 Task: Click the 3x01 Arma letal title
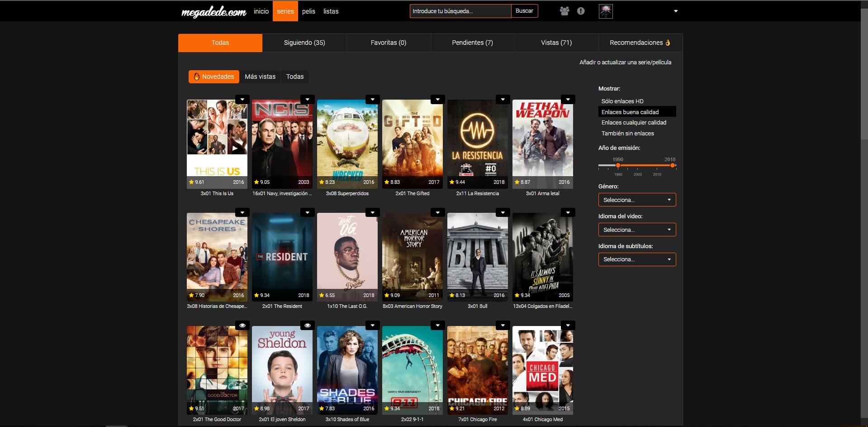pyautogui.click(x=543, y=194)
